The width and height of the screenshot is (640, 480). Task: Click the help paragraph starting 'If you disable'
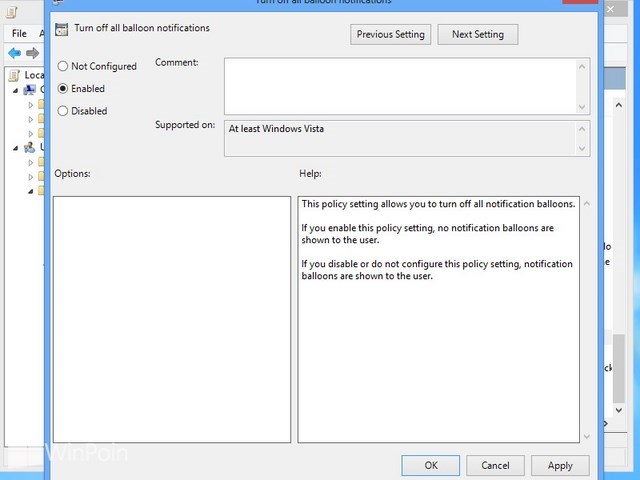tap(437, 270)
